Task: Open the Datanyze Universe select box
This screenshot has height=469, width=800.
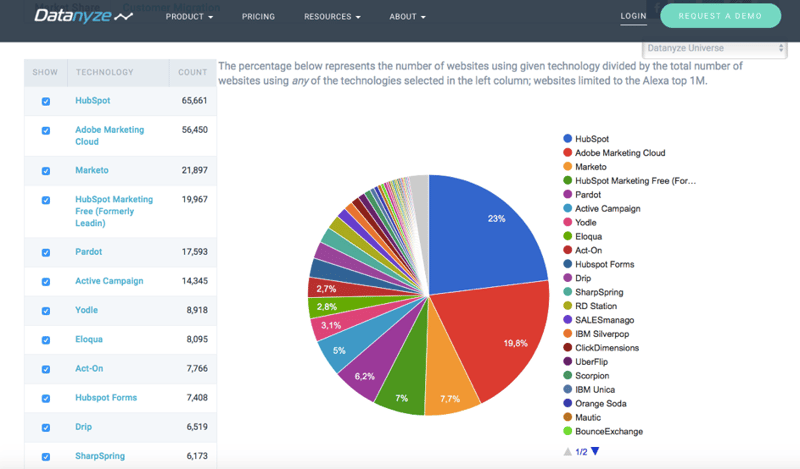Action: coord(714,48)
